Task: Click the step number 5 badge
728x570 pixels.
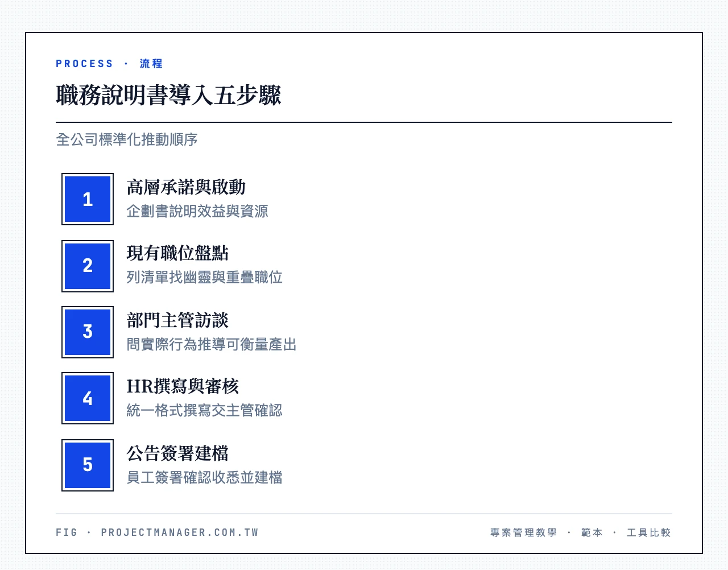Action: pos(88,465)
